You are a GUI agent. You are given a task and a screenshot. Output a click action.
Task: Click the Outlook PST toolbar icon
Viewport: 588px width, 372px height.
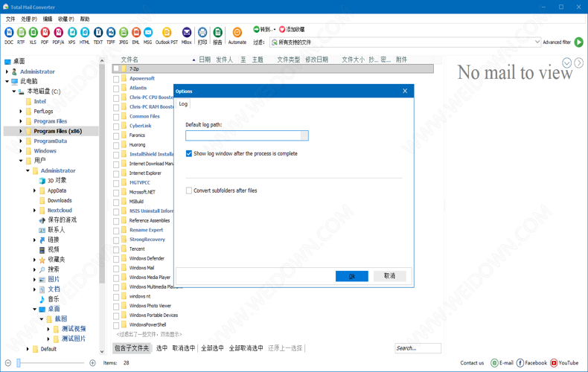click(x=167, y=32)
